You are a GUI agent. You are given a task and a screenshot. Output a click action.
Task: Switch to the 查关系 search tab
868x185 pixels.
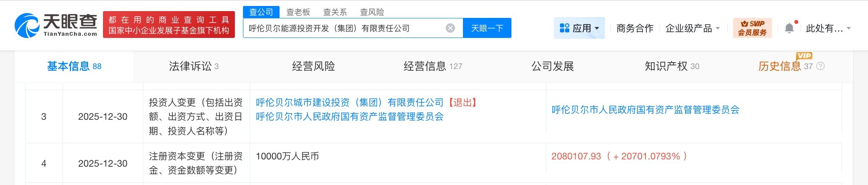pos(335,12)
